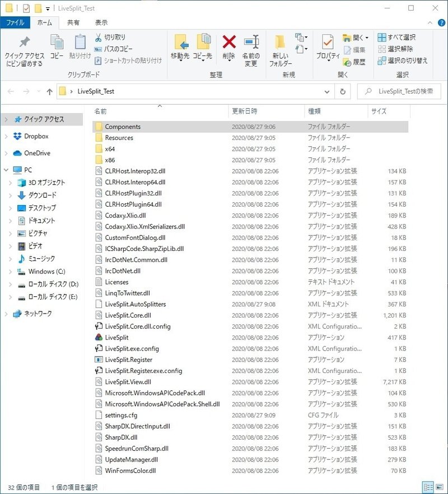Switch to the Share (共有) tab
Viewport: 448px width, 494px height.
click(73, 22)
